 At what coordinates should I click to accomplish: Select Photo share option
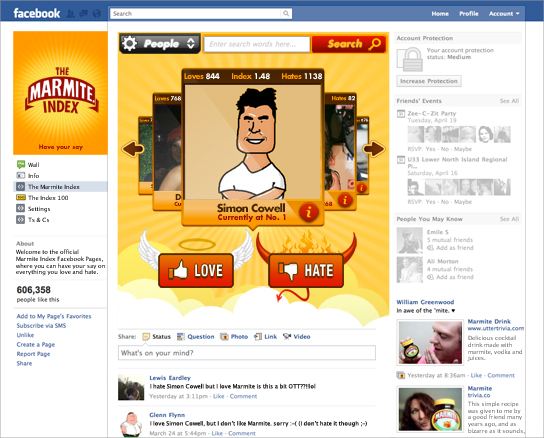pos(234,336)
